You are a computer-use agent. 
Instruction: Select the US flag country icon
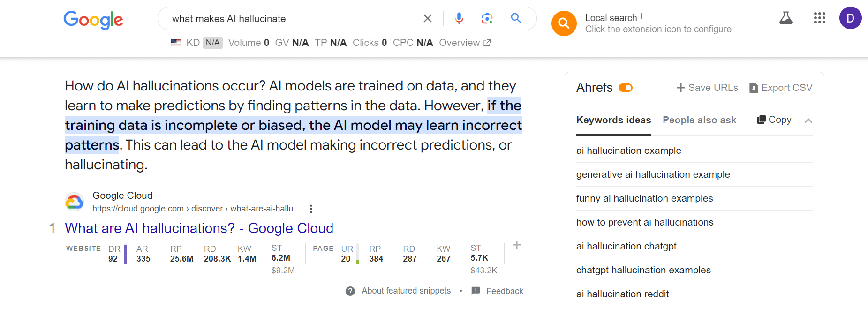pyautogui.click(x=176, y=43)
